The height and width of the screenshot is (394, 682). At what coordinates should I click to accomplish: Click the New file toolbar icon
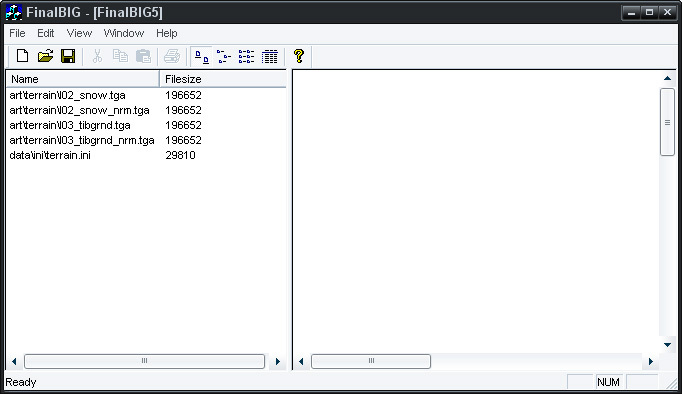22,56
